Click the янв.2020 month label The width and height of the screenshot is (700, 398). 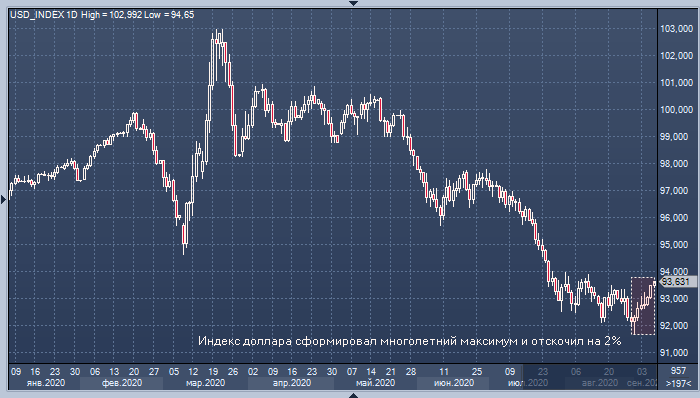(46, 383)
